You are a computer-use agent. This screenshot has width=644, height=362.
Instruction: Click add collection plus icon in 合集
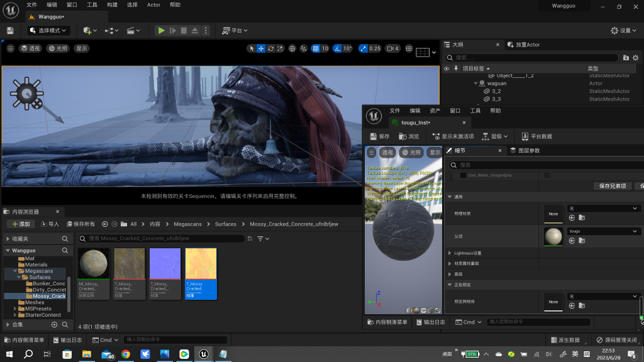pyautogui.click(x=54, y=325)
